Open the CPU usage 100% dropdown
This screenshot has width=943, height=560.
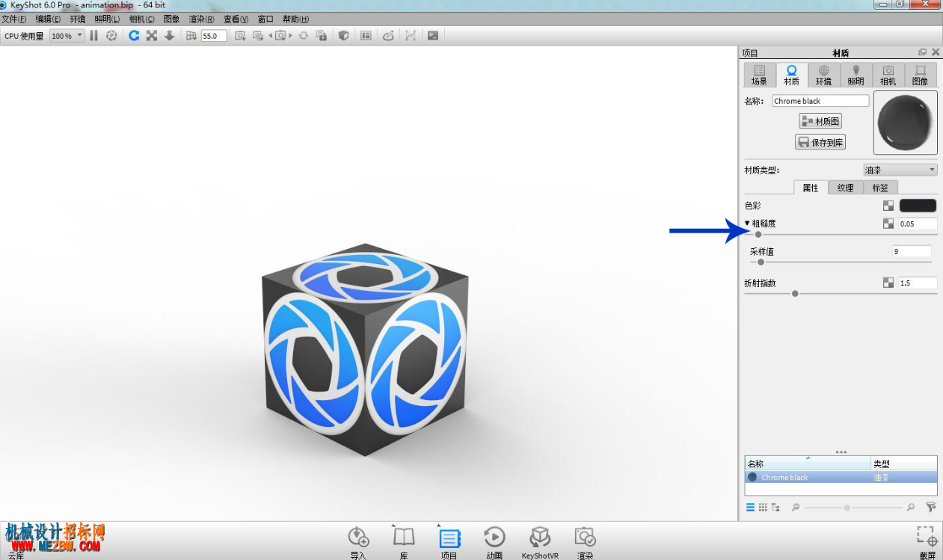click(x=67, y=35)
